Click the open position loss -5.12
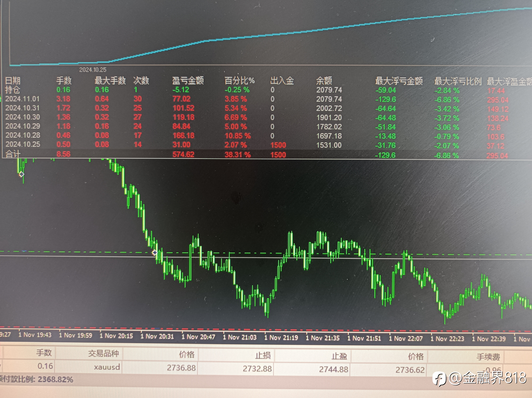The height and width of the screenshot is (398, 532). (x=181, y=90)
